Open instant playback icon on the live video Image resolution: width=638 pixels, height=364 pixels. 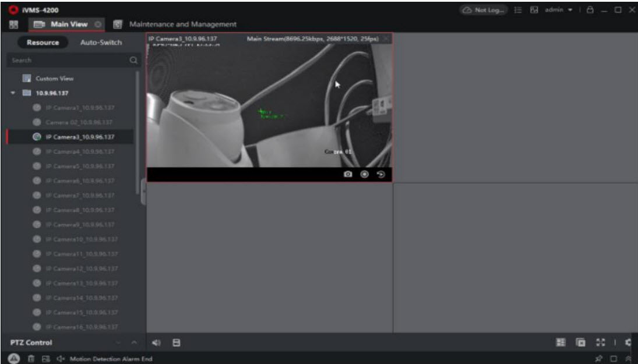coord(380,174)
